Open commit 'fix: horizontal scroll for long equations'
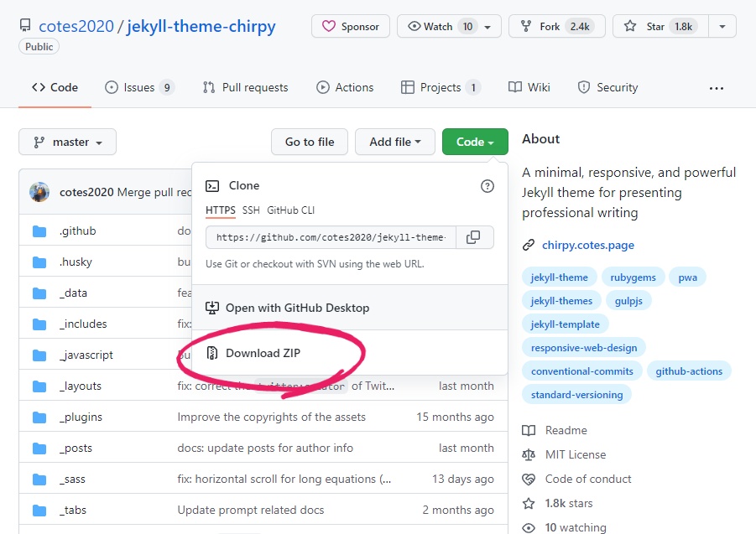The image size is (756, 534). coord(284,480)
